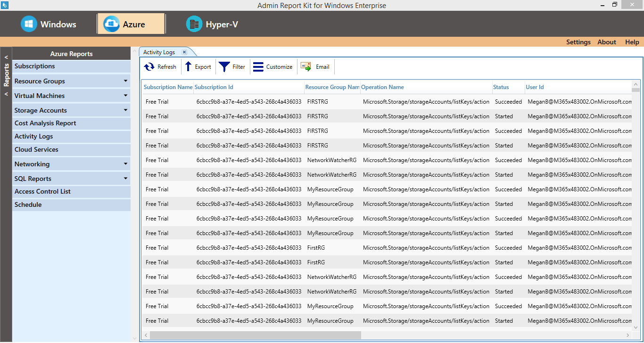Open the Settings menu
Viewport: 644px width, 343px height.
tap(578, 42)
